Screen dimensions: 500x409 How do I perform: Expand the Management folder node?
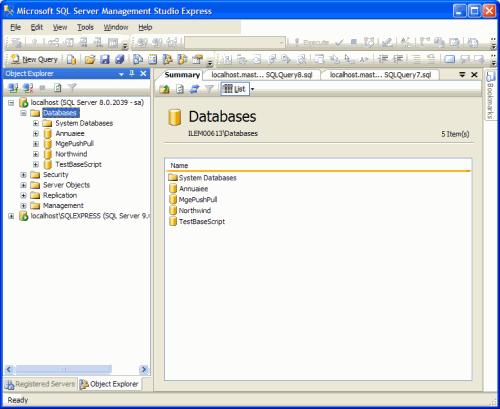pos(23,206)
